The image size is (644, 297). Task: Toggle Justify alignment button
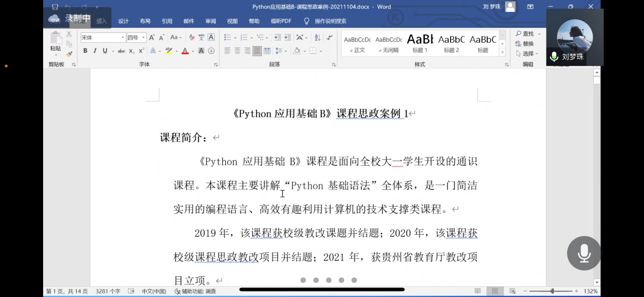tap(257, 51)
